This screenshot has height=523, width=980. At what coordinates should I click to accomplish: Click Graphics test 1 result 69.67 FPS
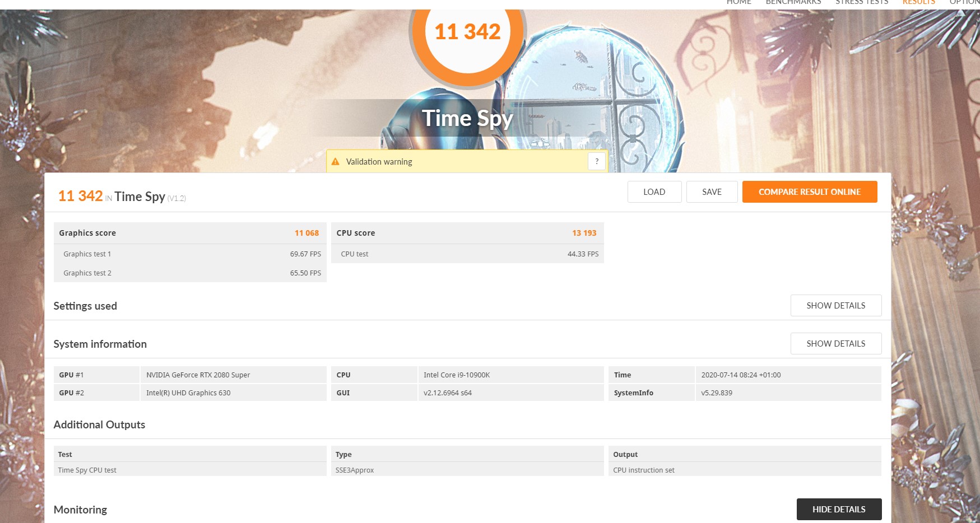(x=305, y=254)
